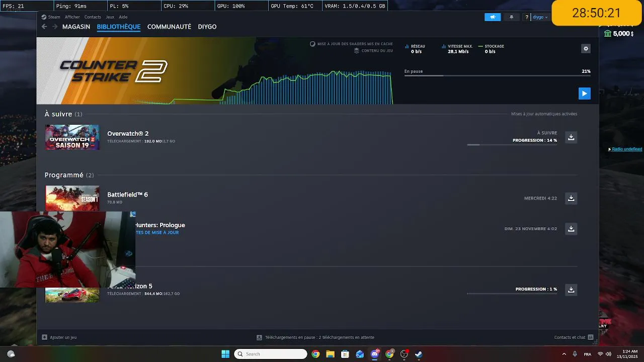This screenshot has width=644, height=362.
Task: Click Ajouter un jeu button
Action: point(59,337)
